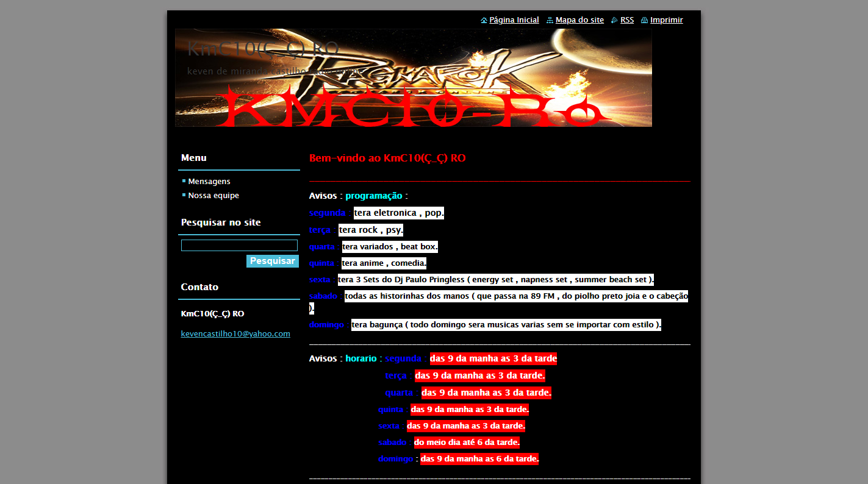
Task: Click the KmC10(Ç_Ç) RO site title in header
Action: (262, 49)
